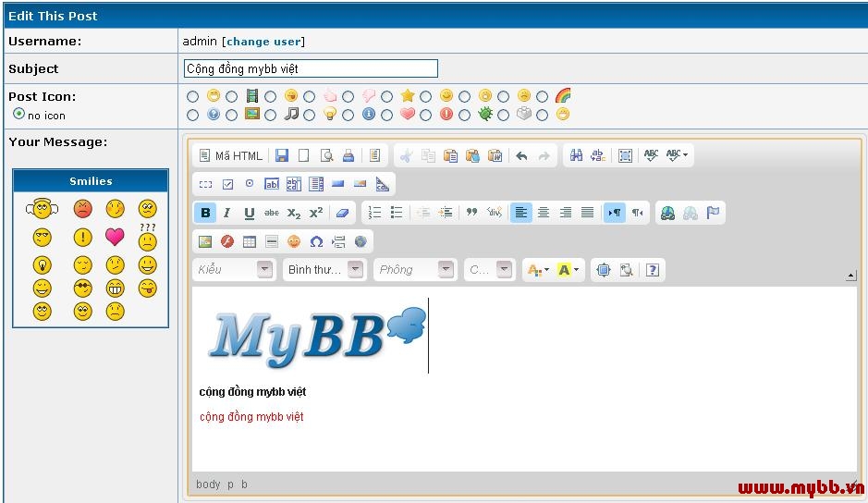Image resolution: width=868 pixels, height=503 pixels.
Task: Select the rainbow post icon radio
Action: click(542, 97)
